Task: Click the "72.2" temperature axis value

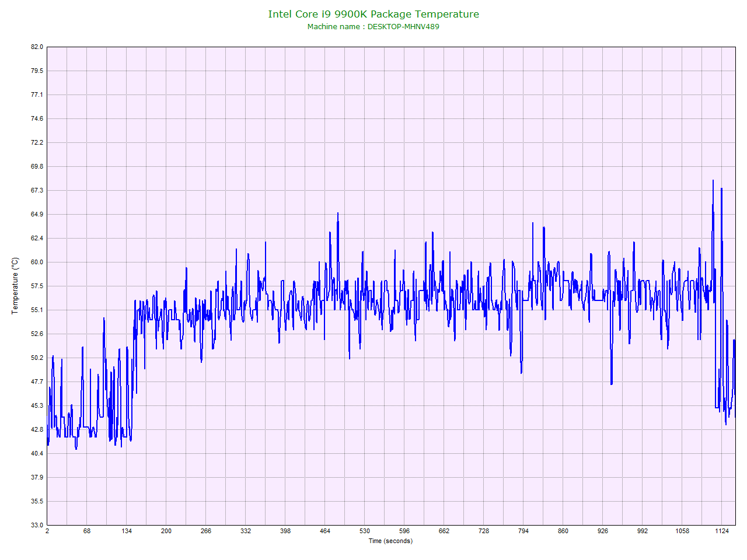Action: click(37, 142)
